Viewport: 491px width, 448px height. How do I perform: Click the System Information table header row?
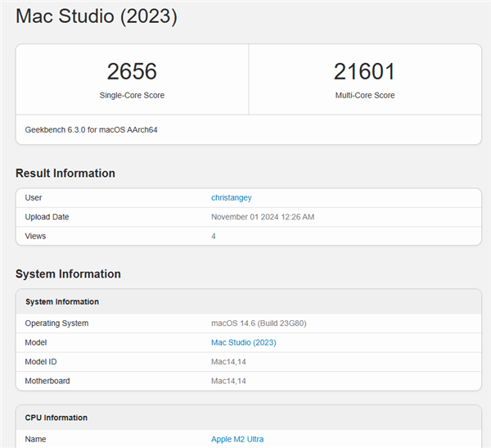pos(62,301)
